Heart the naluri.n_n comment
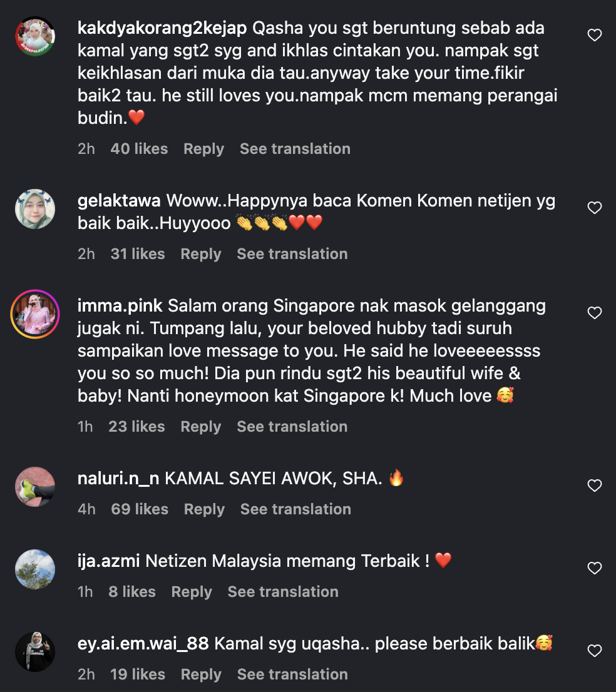Image resolution: width=616 pixels, height=692 pixels. point(594,486)
